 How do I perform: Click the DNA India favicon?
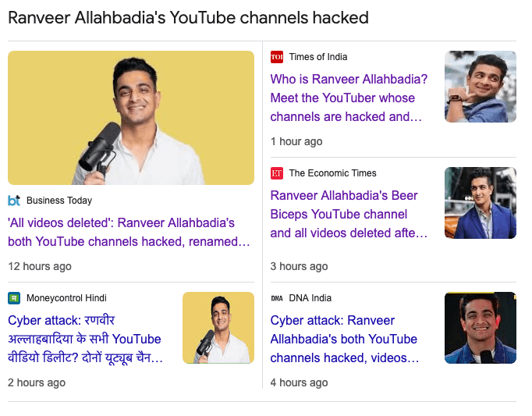point(277,298)
